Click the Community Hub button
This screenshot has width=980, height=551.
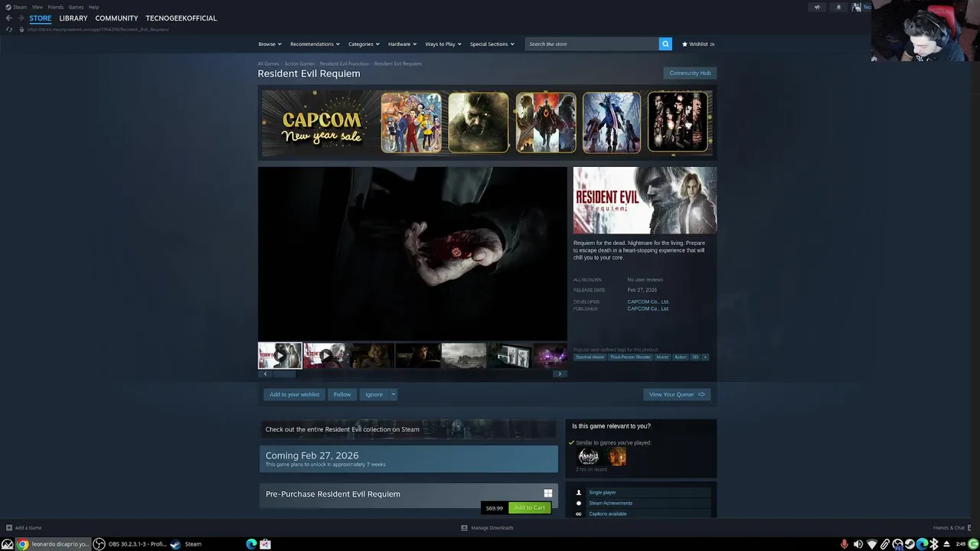690,73
